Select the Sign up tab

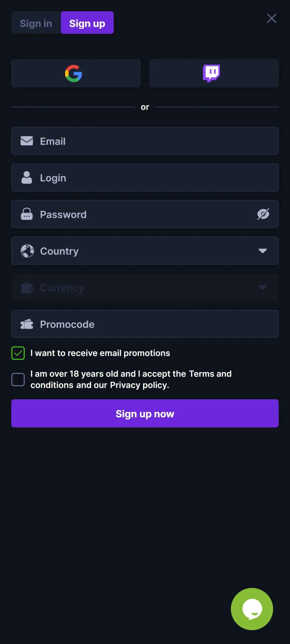[87, 23]
